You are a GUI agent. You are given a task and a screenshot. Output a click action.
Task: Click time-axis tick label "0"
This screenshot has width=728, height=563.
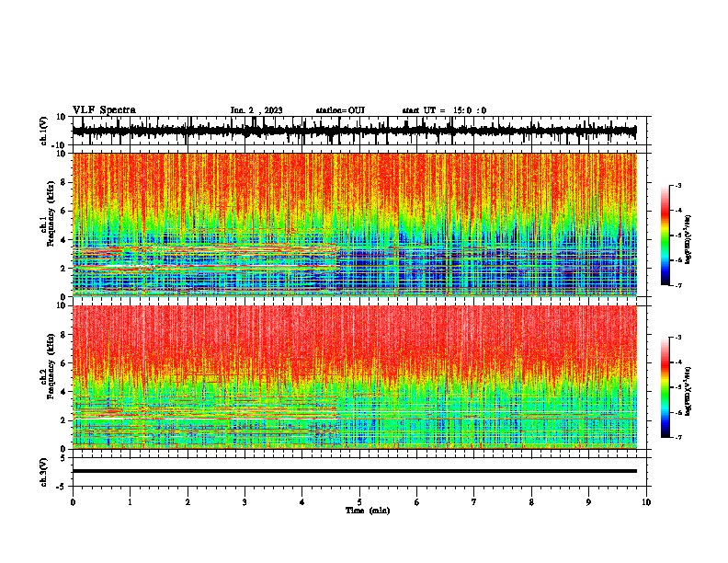pos(73,502)
